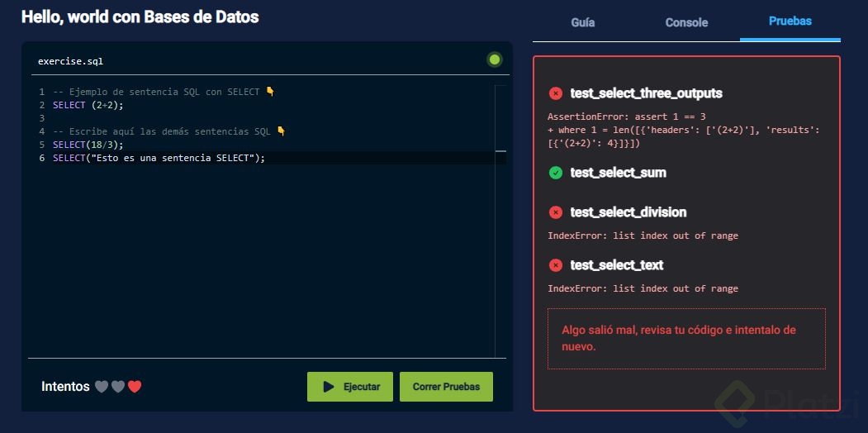Click the test_select_sum title
The width and height of the screenshot is (868, 433).
(618, 173)
